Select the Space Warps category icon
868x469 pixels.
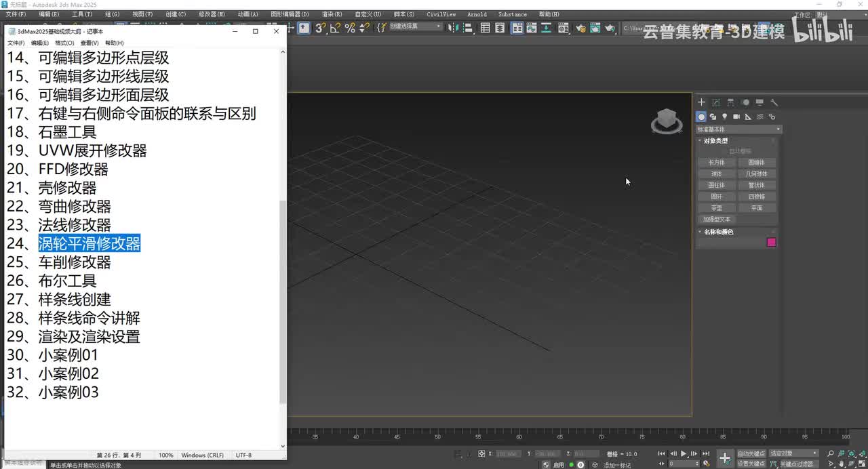[760, 117]
